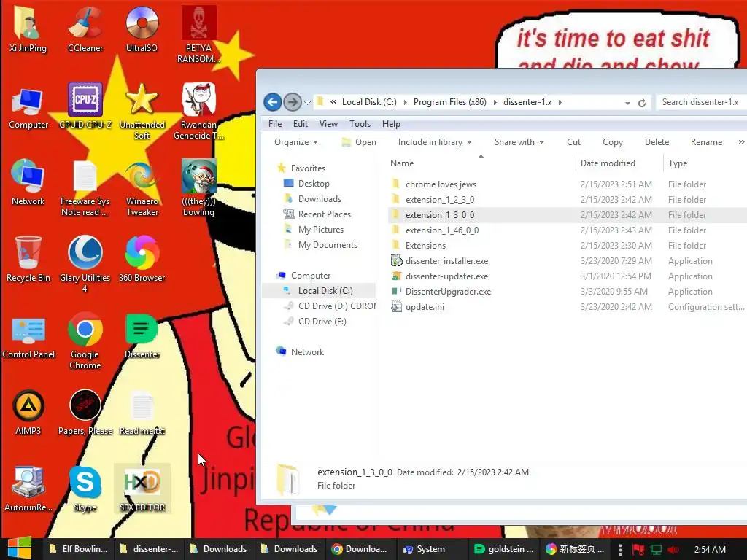
Task: Click the Cut toolbar button
Action: point(573,142)
